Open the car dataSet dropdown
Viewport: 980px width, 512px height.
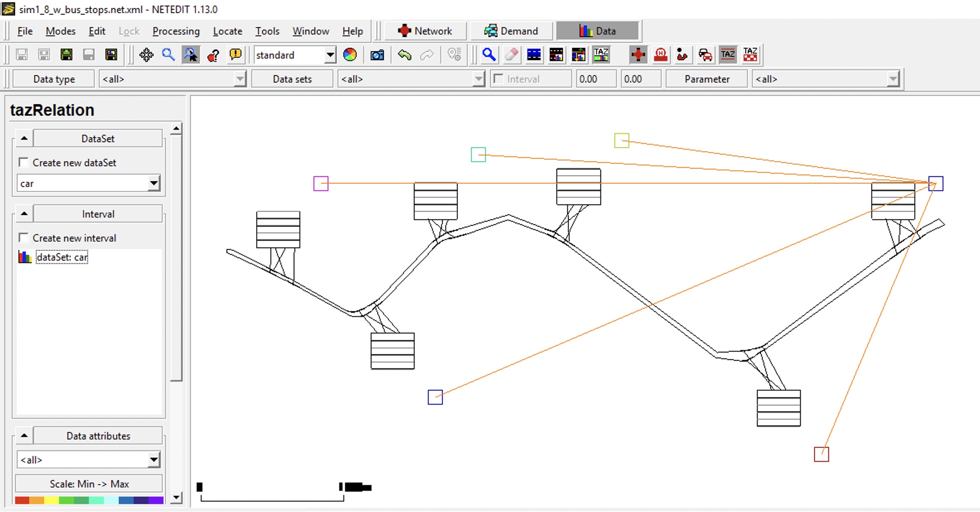pos(89,183)
